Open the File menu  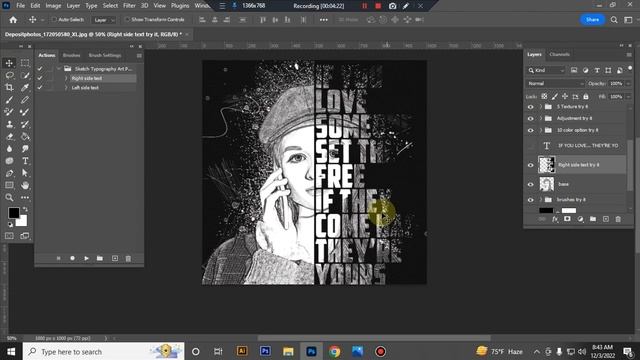(x=20, y=6)
